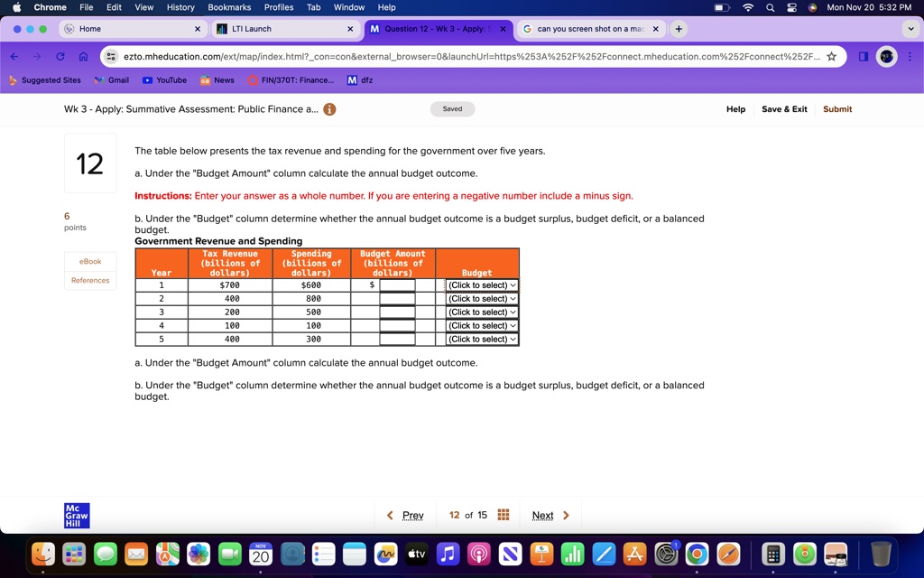The width and height of the screenshot is (924, 578).
Task: Reload the page with the refresh icon
Action: click(x=59, y=54)
